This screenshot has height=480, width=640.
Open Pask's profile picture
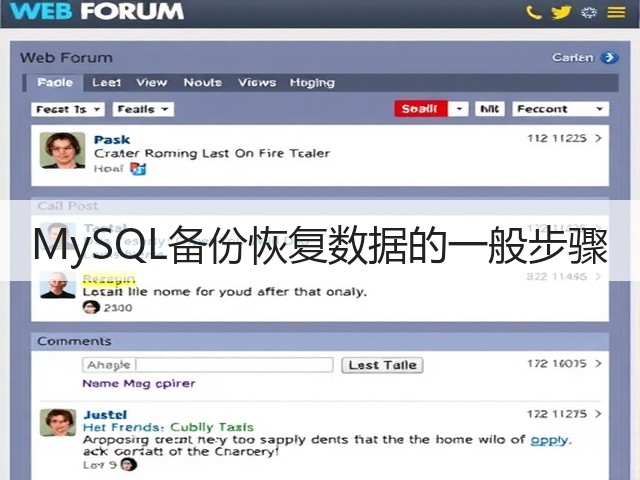[x=62, y=150]
